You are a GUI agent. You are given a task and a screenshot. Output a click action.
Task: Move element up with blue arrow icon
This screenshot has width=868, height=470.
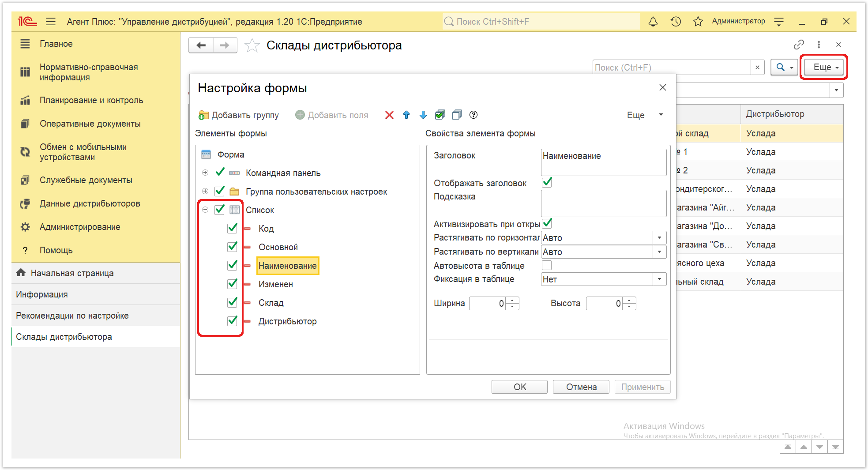coord(406,115)
